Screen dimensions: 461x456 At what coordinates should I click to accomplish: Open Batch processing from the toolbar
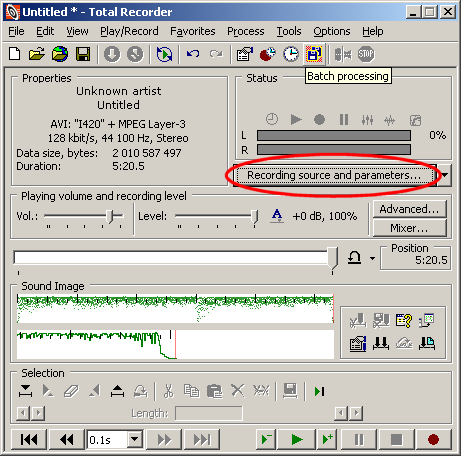point(314,54)
